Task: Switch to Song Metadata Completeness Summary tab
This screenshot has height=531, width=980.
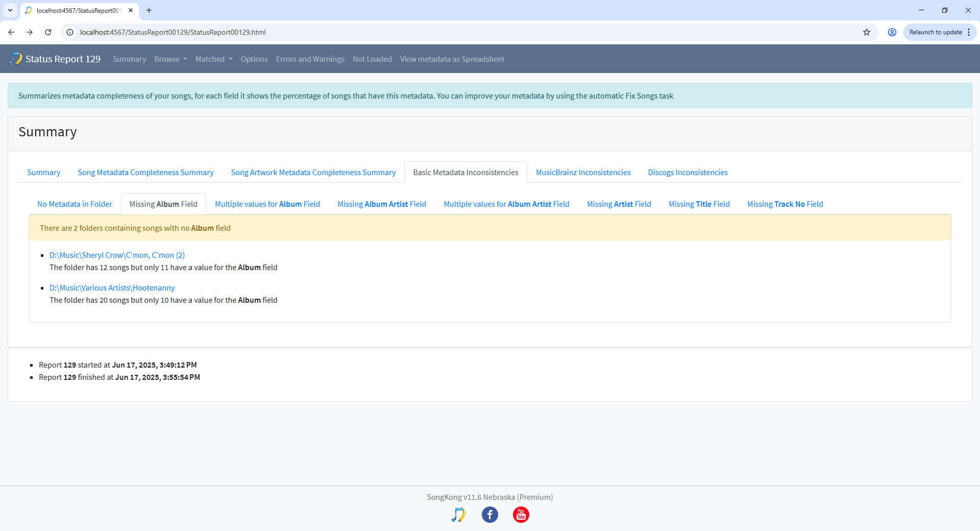Action: [x=145, y=173]
